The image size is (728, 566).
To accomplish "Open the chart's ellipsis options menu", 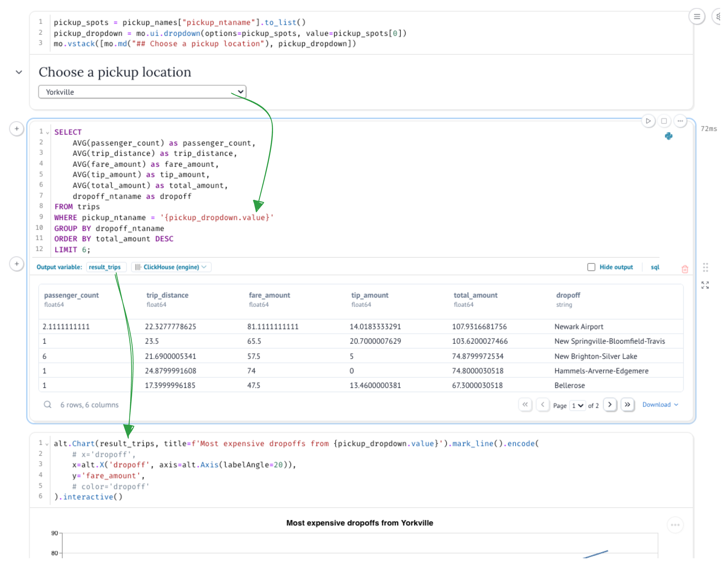I will pyautogui.click(x=675, y=525).
